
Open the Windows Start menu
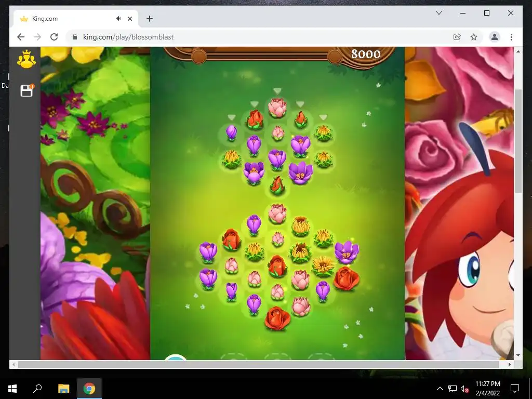click(x=12, y=389)
